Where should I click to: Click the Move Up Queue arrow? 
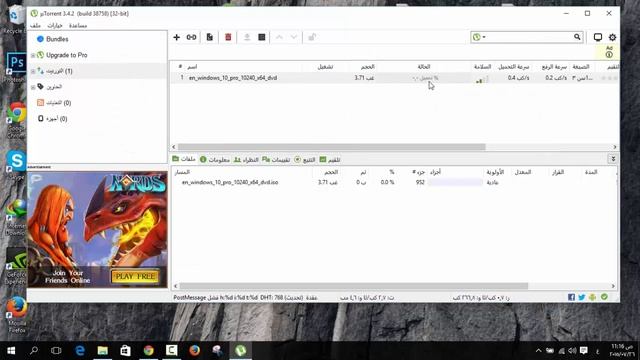tap(279, 37)
